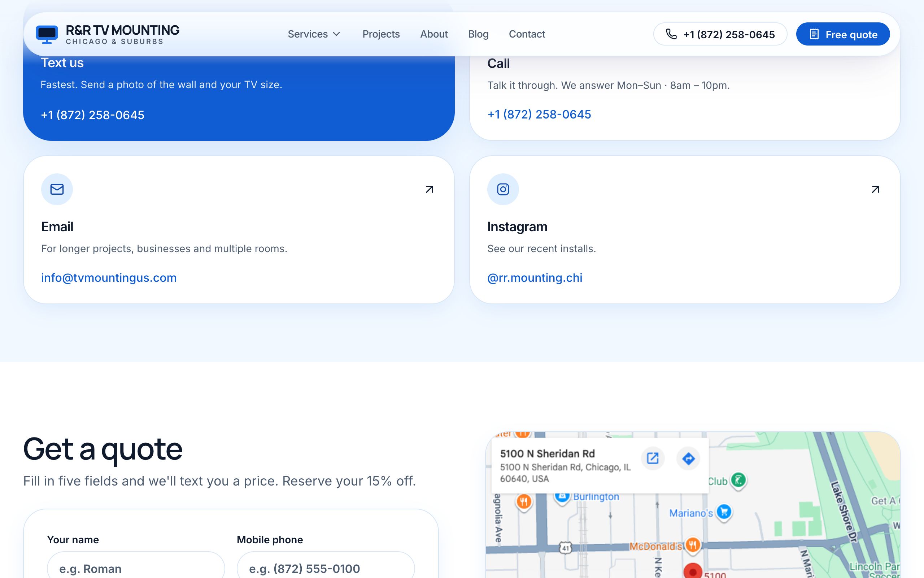Click the arrow icon on the Instagram card

[876, 189]
